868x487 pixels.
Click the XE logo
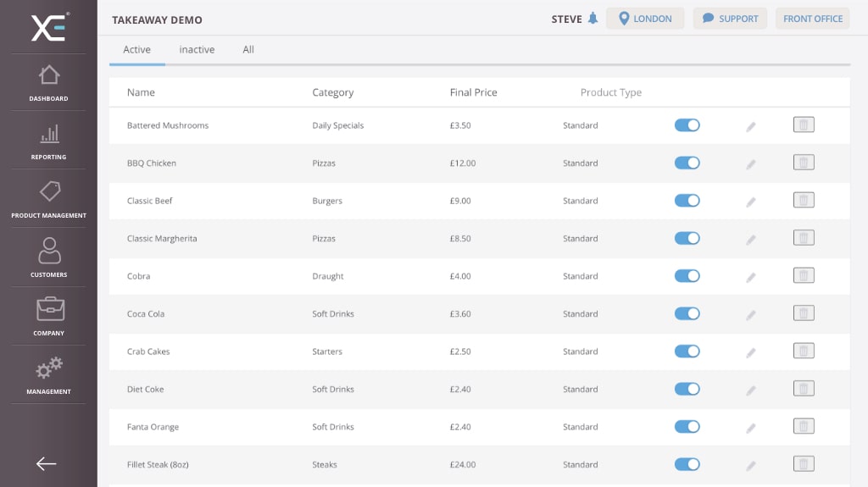point(49,27)
